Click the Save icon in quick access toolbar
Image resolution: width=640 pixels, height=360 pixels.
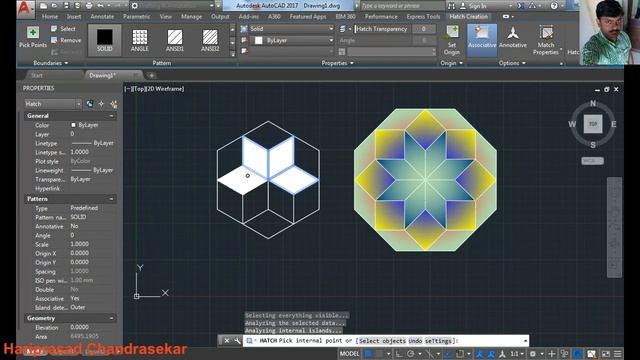coord(66,6)
